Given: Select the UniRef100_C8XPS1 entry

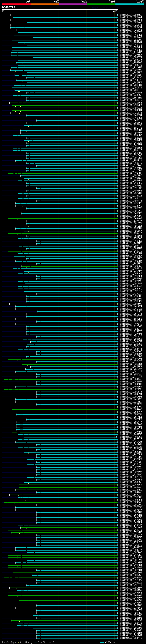Looking at the screenshot, I should pyautogui.click(x=131, y=414).
